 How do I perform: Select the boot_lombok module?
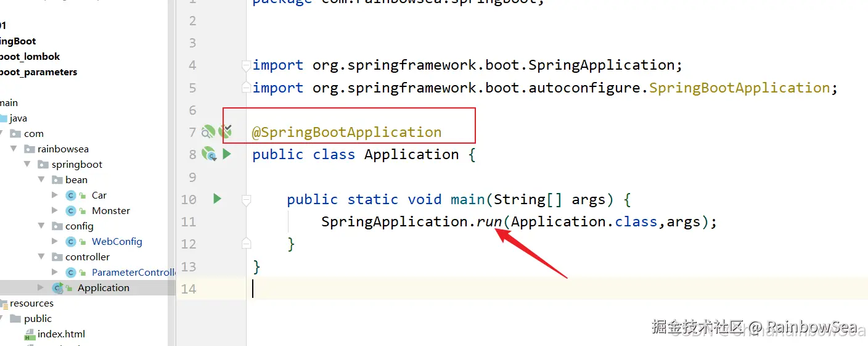click(x=30, y=57)
